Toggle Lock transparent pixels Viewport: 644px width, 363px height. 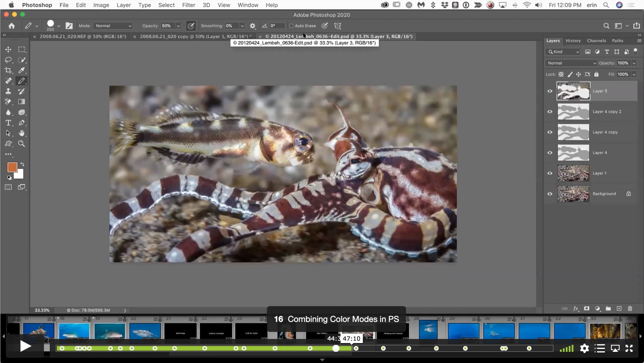point(561,74)
